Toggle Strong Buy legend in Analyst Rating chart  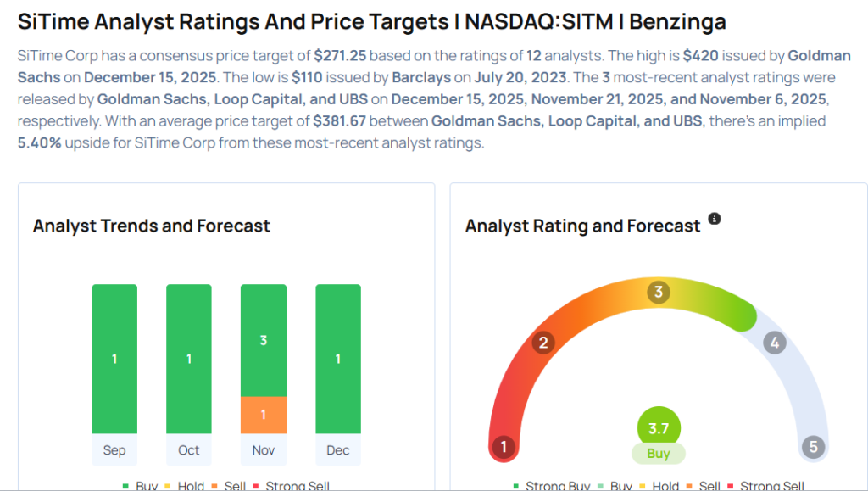556,486
